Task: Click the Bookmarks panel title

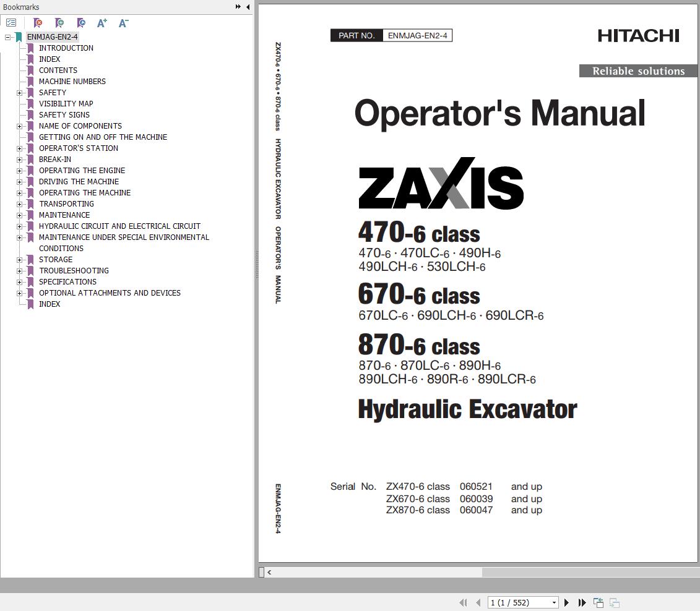Action: click(x=21, y=7)
